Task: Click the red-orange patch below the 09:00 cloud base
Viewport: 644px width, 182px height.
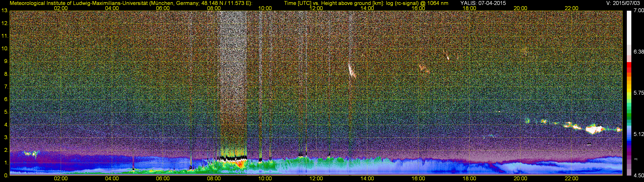Action: click(240, 164)
